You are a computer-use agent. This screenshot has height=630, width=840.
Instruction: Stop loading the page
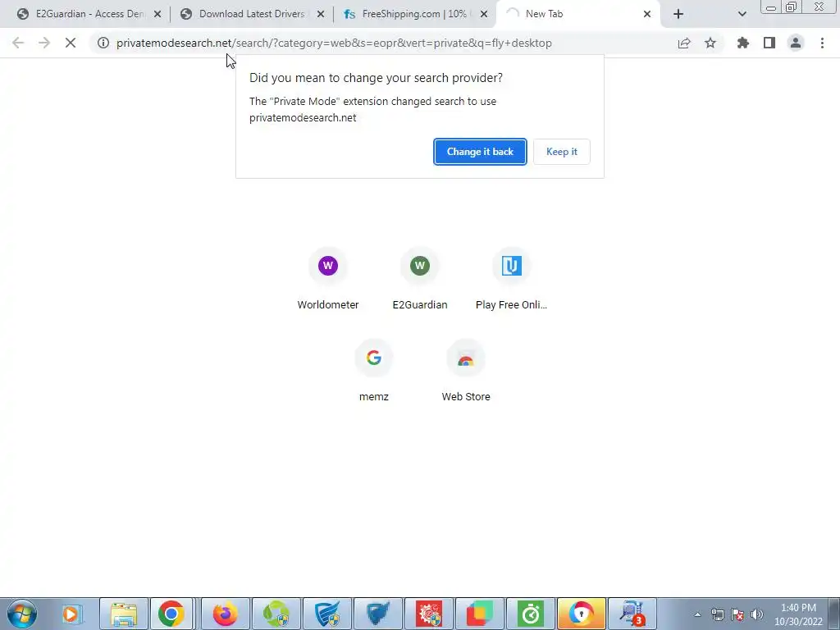click(x=71, y=43)
